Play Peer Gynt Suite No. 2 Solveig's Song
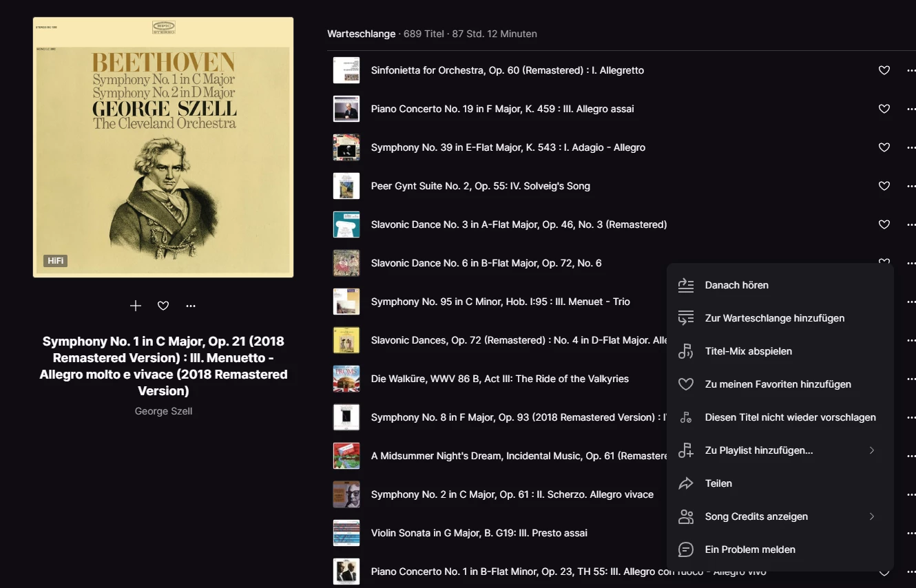This screenshot has height=588, width=916. pyautogui.click(x=481, y=186)
